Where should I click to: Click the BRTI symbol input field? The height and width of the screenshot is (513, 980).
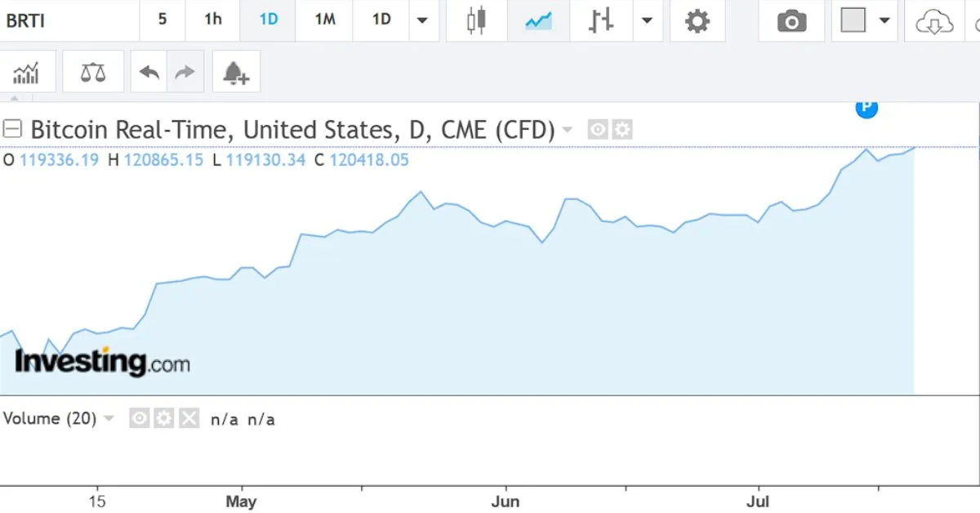[69, 20]
